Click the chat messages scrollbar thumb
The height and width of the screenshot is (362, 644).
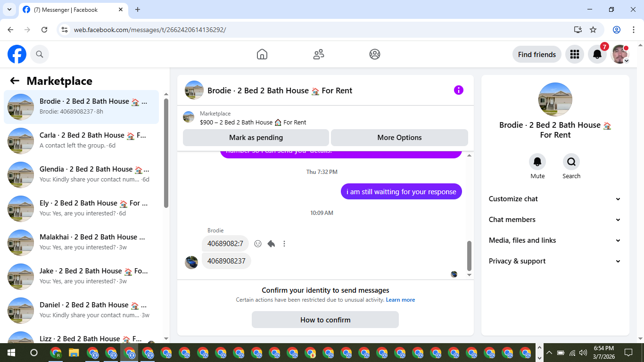(469, 255)
